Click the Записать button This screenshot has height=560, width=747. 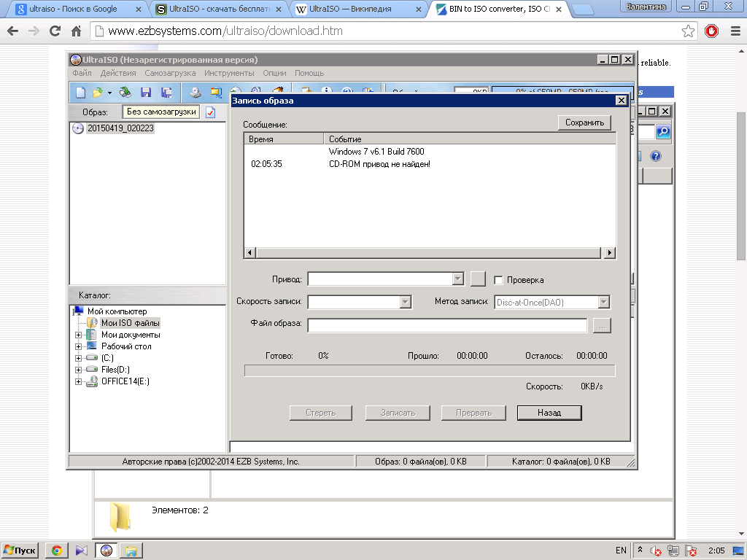point(398,413)
